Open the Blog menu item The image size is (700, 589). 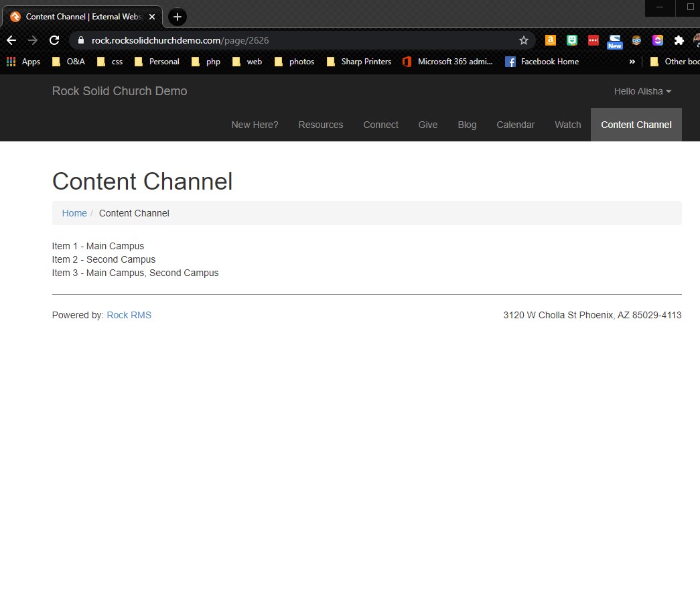click(467, 125)
